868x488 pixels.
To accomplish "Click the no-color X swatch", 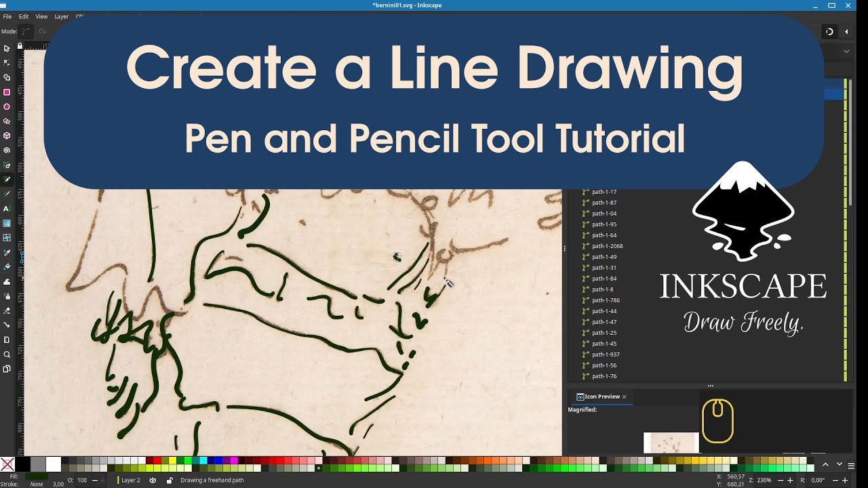I will point(7,464).
